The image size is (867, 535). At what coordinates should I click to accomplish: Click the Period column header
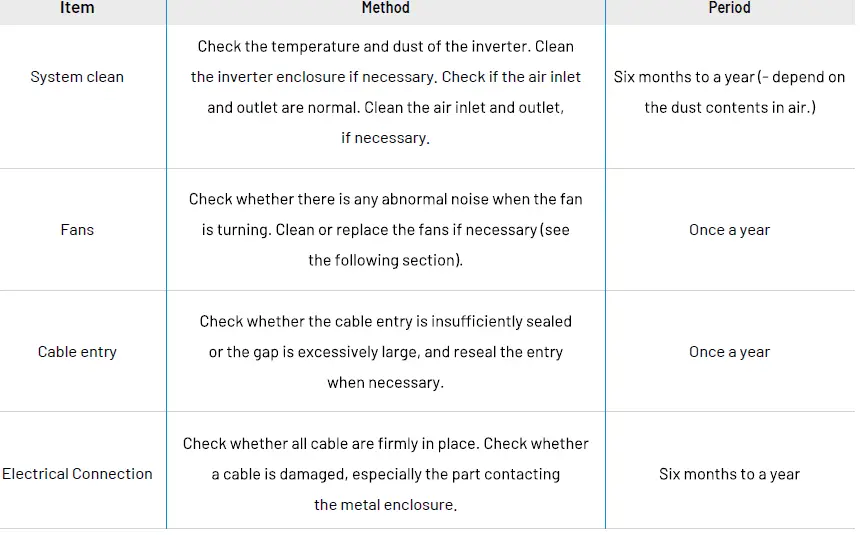729,8
